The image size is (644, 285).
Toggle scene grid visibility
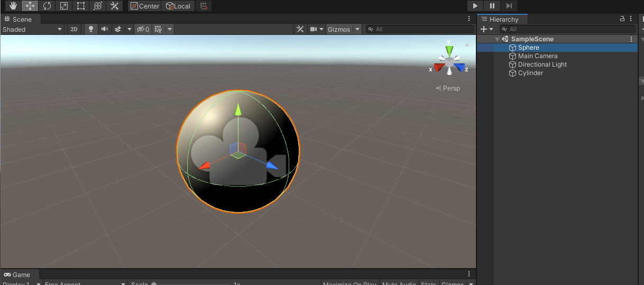pyautogui.click(x=159, y=29)
